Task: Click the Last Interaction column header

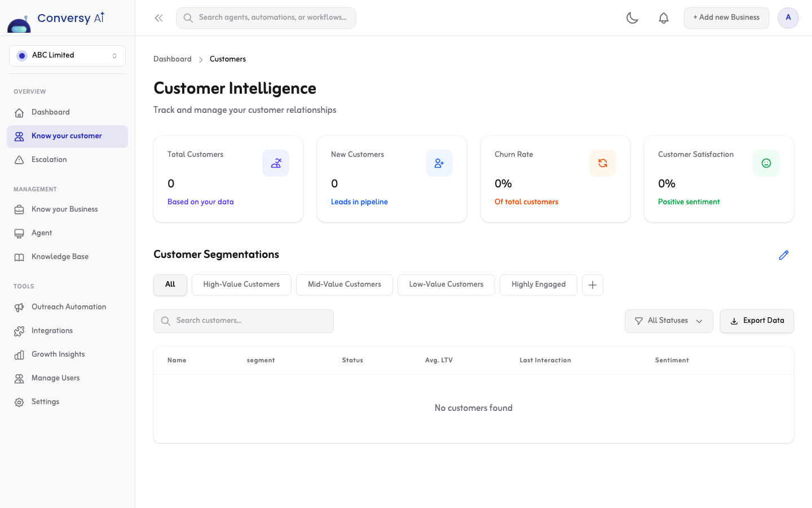Action: click(x=545, y=360)
